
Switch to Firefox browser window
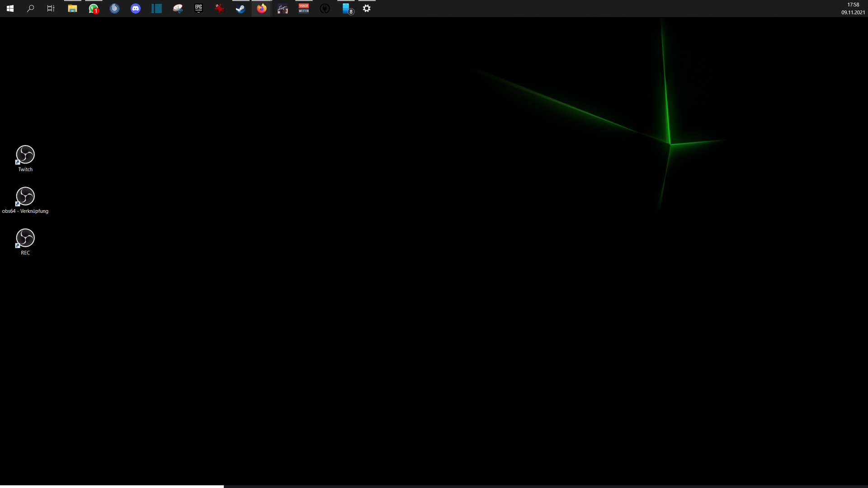click(262, 9)
